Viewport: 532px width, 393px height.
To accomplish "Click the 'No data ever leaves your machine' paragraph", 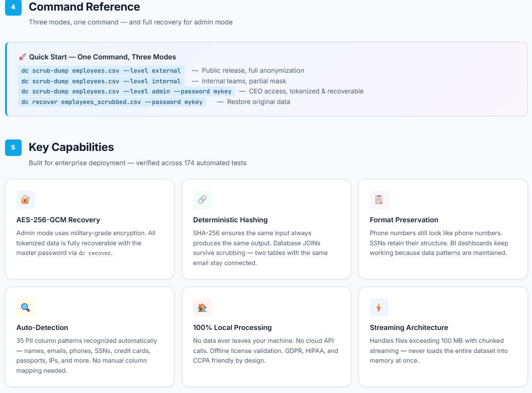I will [266, 351].
